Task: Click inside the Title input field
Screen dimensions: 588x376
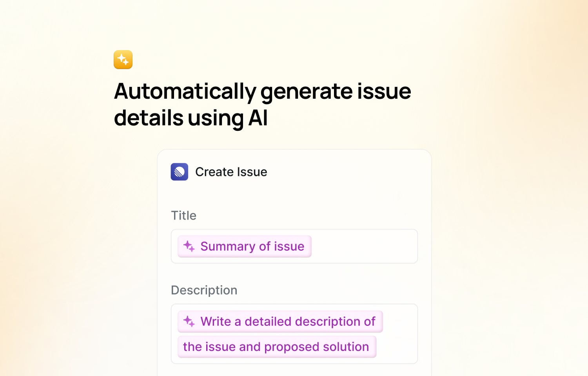Action: (365, 246)
